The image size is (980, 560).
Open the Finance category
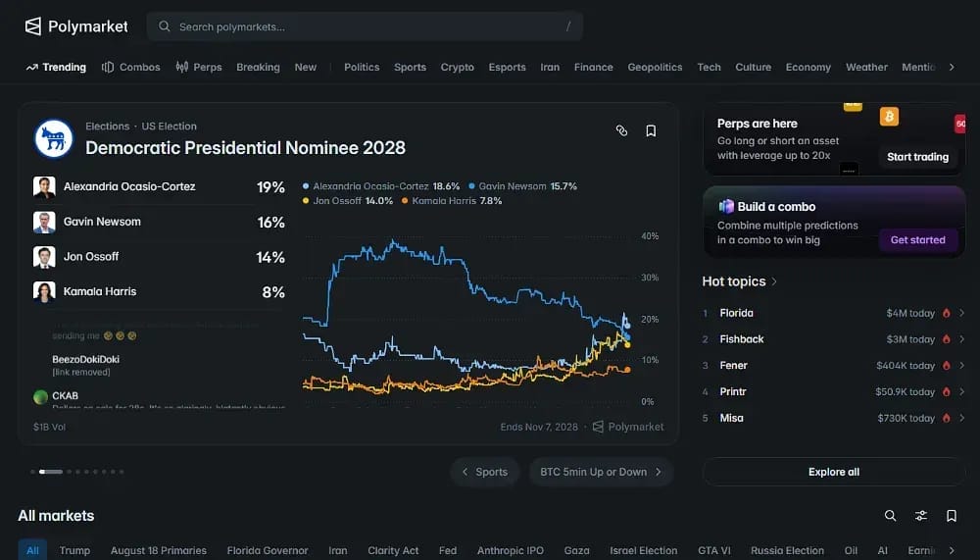point(594,67)
